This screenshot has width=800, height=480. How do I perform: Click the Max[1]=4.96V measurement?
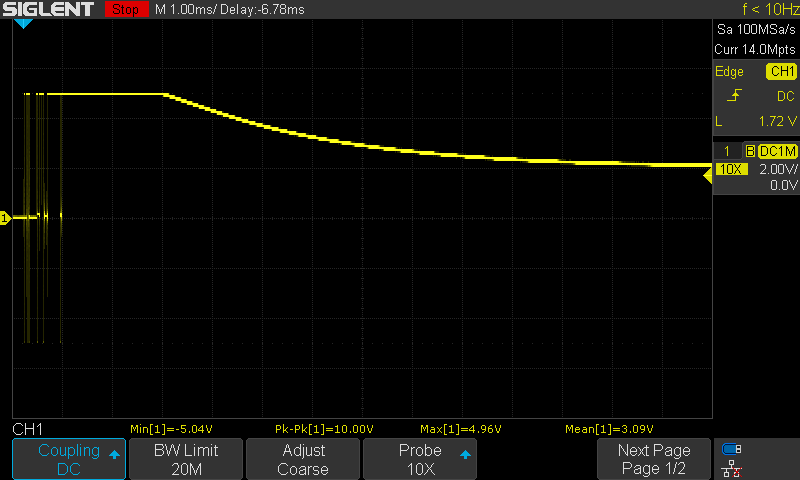click(461, 429)
